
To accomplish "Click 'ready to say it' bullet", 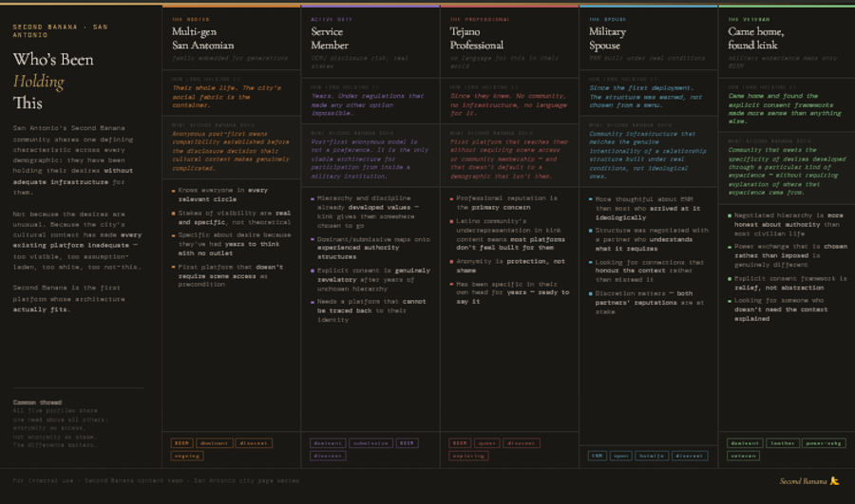I will point(509,292).
